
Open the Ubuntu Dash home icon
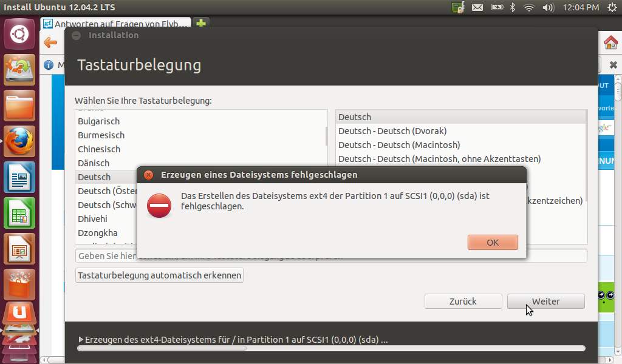[x=19, y=33]
